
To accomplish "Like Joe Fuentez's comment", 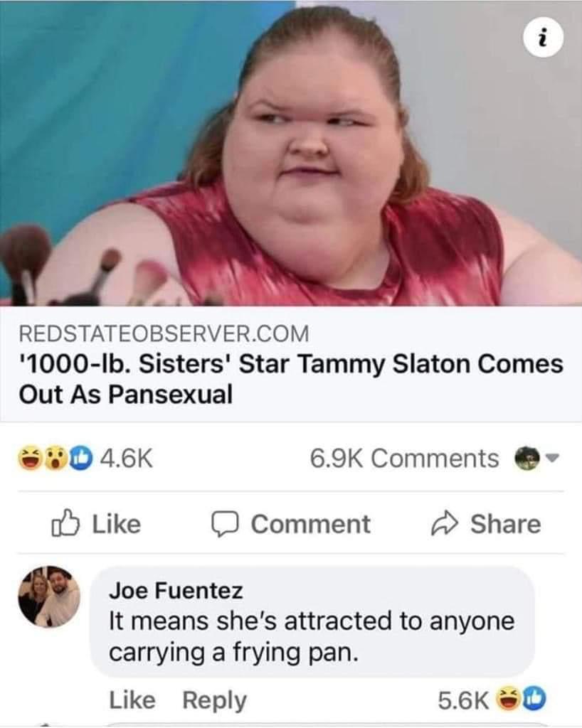I will coord(132,700).
